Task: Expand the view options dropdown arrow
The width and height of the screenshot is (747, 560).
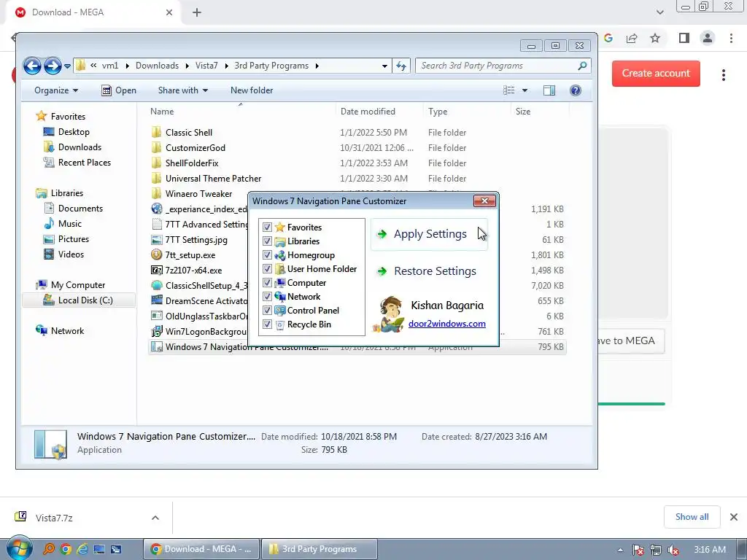Action: [525, 90]
